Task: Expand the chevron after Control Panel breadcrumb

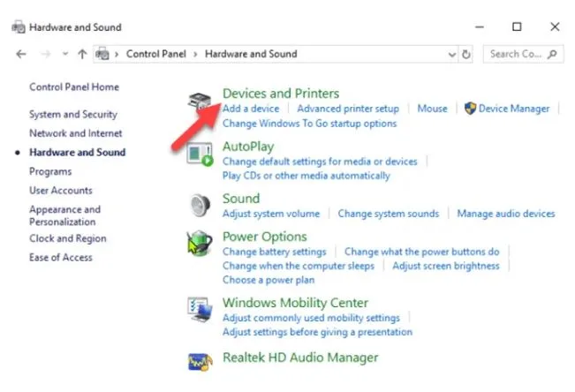Action: click(195, 54)
